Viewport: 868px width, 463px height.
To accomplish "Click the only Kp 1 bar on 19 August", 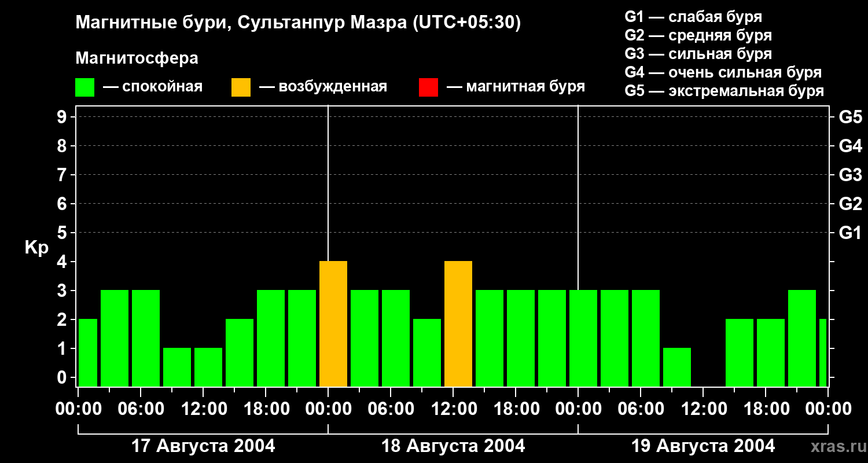I will pos(677,368).
